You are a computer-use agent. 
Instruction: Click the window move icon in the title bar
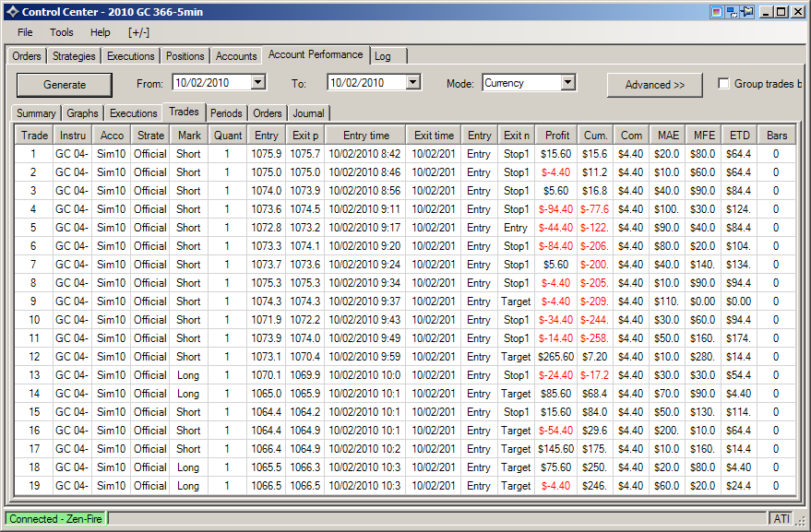(x=732, y=12)
